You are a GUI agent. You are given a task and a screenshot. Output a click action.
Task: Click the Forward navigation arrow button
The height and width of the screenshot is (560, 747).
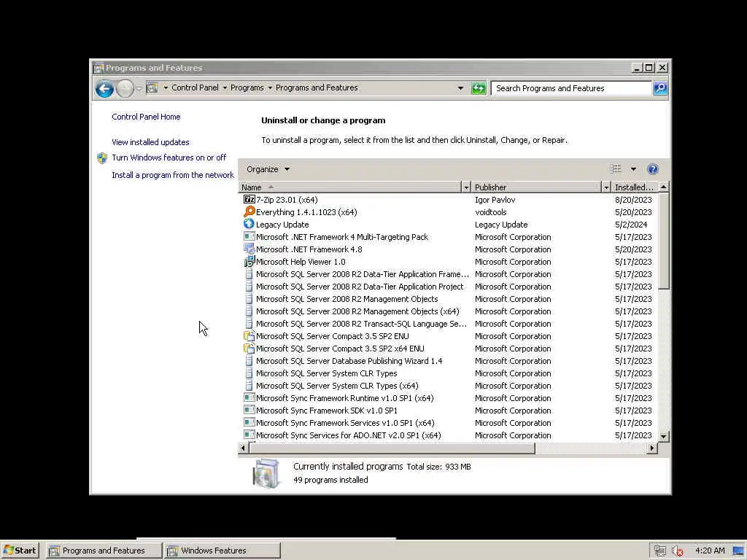click(125, 88)
